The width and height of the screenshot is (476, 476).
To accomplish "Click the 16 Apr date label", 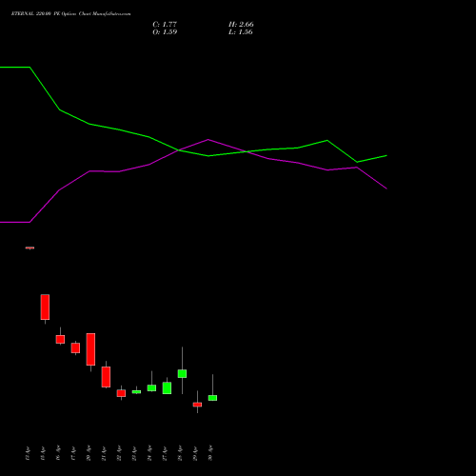I will [58, 453].
